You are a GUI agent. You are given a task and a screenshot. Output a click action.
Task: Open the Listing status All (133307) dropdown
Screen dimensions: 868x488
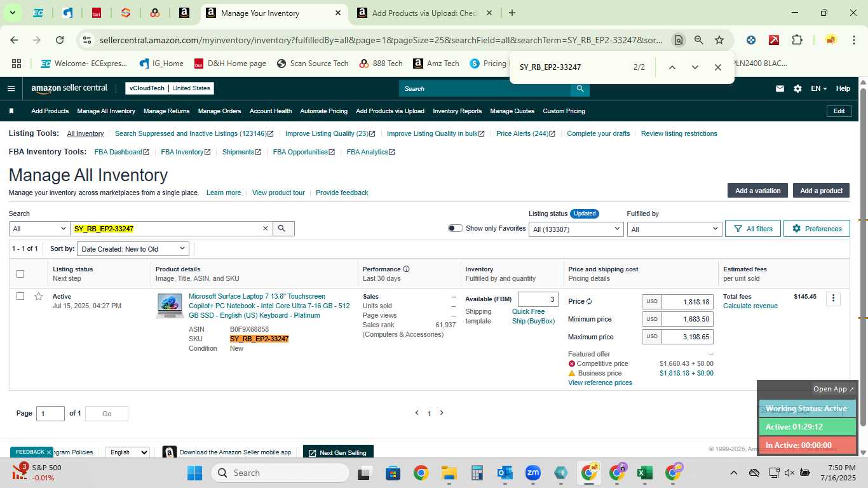(x=576, y=229)
